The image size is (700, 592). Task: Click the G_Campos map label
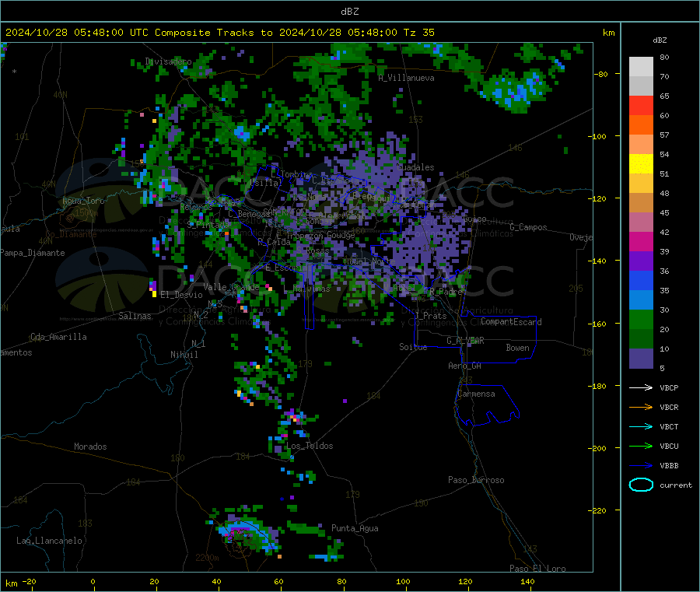pyautogui.click(x=528, y=227)
